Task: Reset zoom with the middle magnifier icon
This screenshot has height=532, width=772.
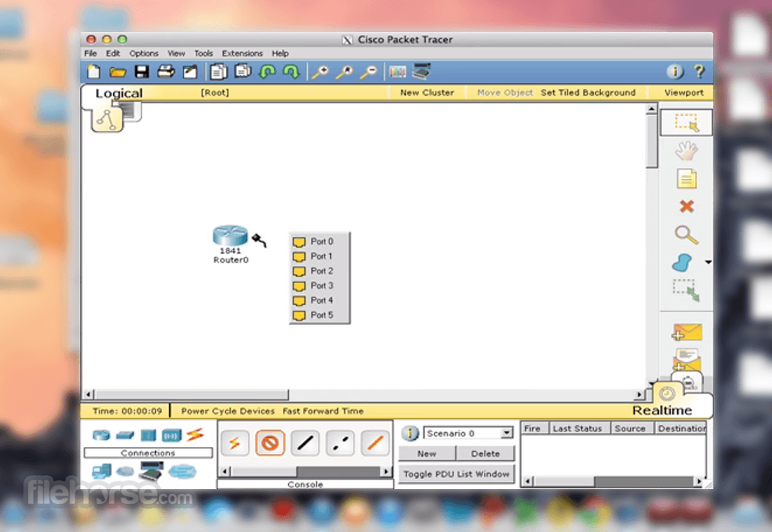Action: click(344, 72)
